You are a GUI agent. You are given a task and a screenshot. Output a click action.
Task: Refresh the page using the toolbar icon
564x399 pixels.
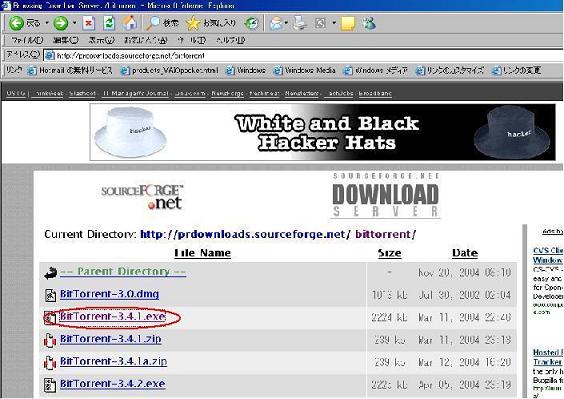point(109,23)
